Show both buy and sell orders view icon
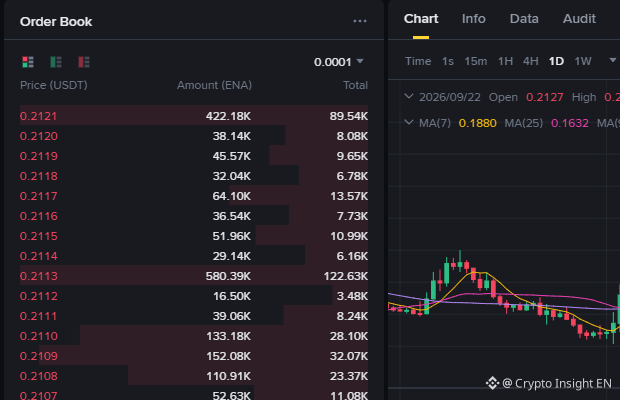 28,62
